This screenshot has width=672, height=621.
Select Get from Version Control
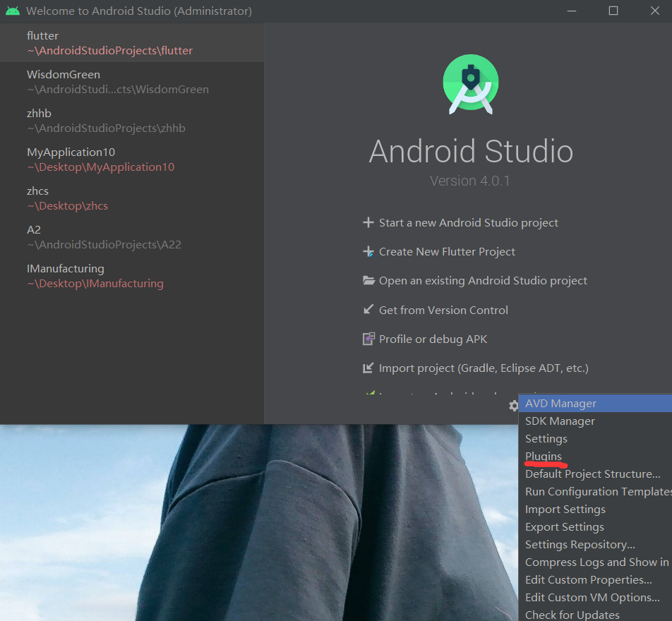tap(443, 310)
